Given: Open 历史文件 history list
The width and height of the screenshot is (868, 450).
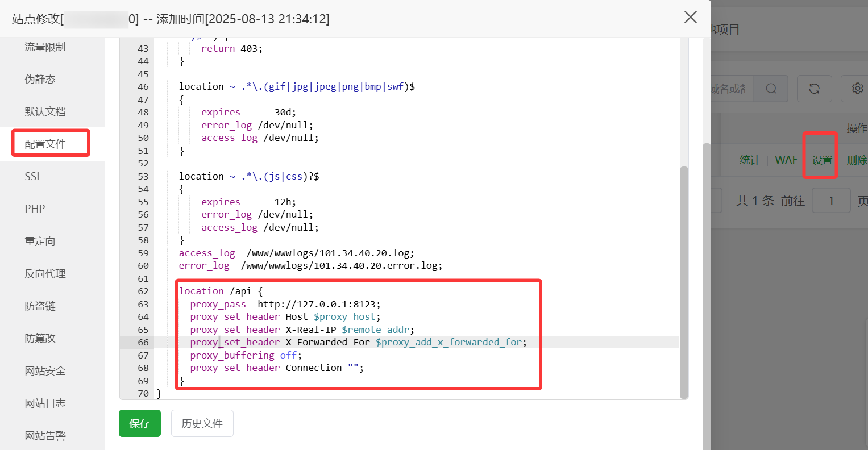Looking at the screenshot, I should click(x=202, y=423).
